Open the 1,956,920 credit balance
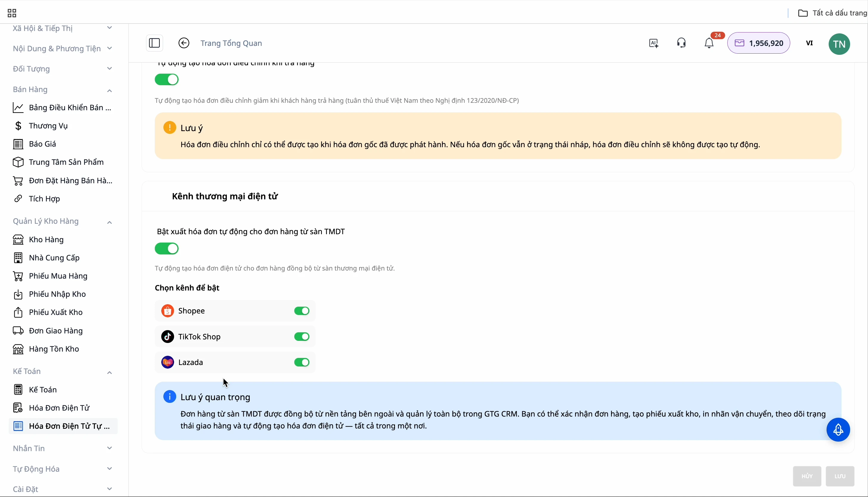This screenshot has height=497, width=868. (758, 43)
